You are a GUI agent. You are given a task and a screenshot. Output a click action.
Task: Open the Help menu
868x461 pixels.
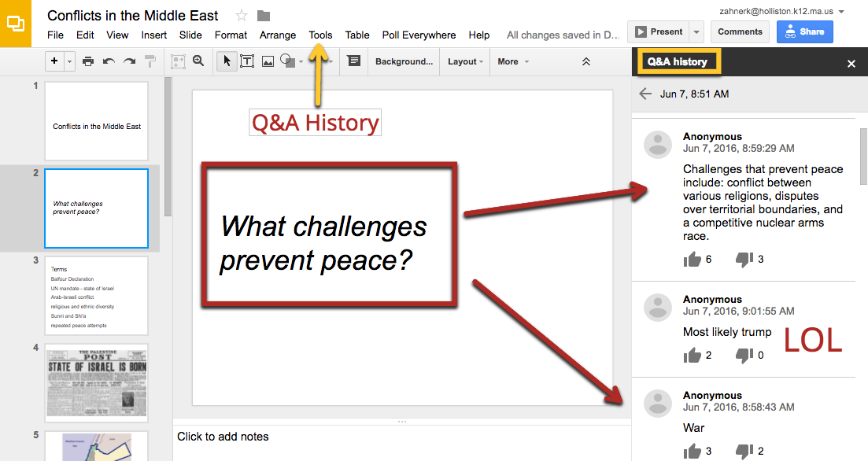478,35
